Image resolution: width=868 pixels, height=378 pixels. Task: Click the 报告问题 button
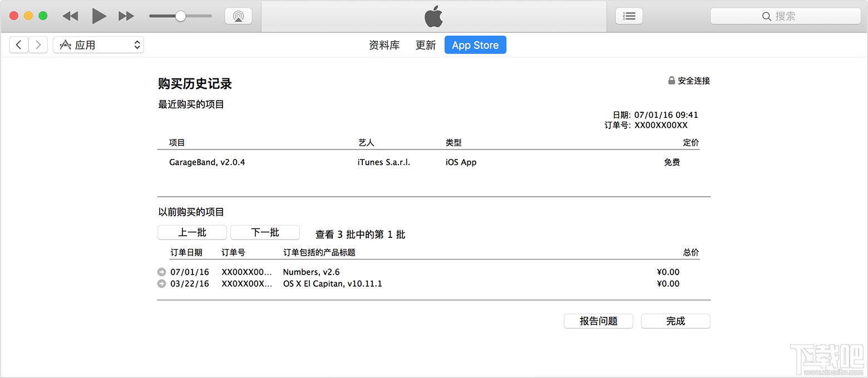599,321
